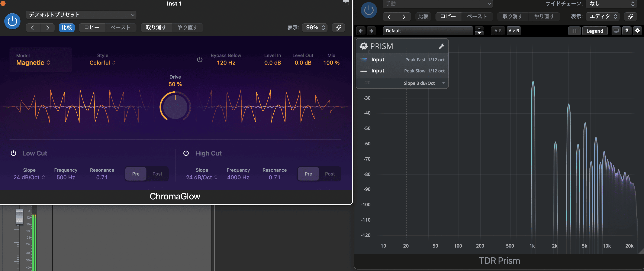644x271 pixels.
Task: Open the default preset dropdown in ChromaGlow
Action: [81, 15]
